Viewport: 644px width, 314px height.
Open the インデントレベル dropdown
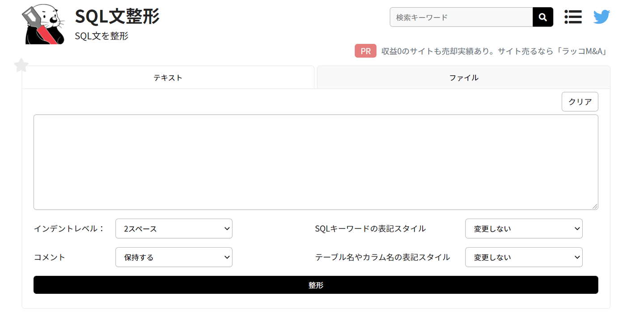click(174, 228)
